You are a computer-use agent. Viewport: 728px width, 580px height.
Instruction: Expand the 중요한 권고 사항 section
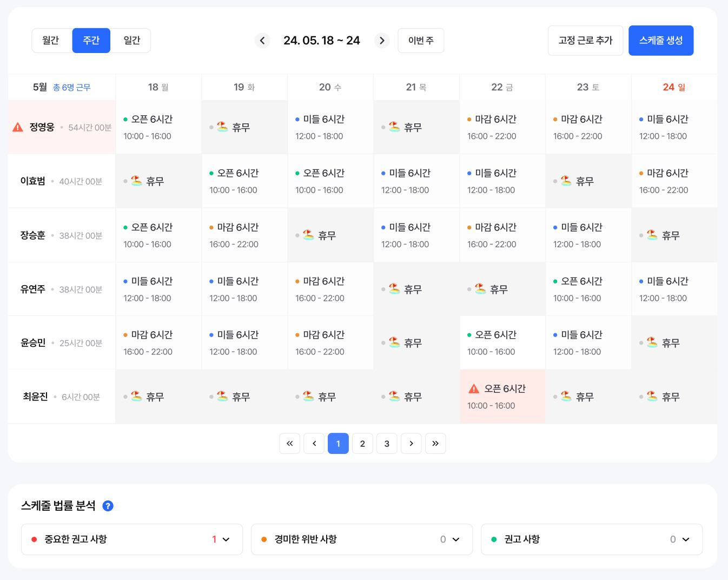pyautogui.click(x=226, y=539)
